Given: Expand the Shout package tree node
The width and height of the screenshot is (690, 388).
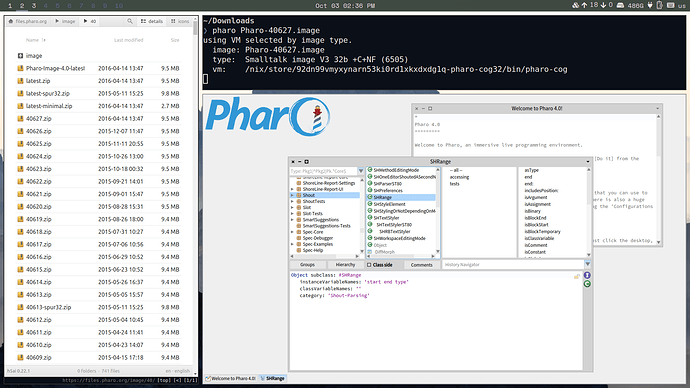Looking at the screenshot, I should tap(292, 195).
